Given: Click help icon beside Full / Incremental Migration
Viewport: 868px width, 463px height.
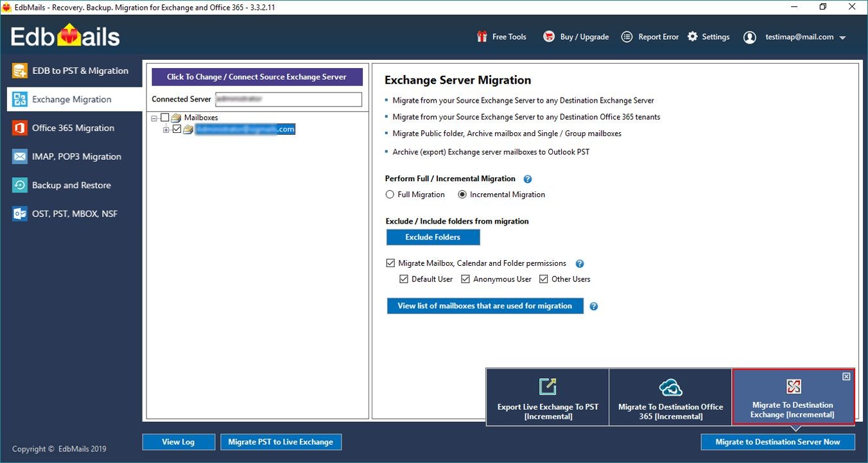Looking at the screenshot, I should [x=528, y=179].
